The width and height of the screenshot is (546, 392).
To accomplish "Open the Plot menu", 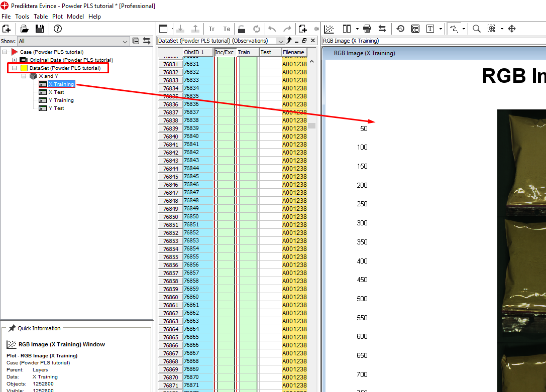I will (57, 17).
